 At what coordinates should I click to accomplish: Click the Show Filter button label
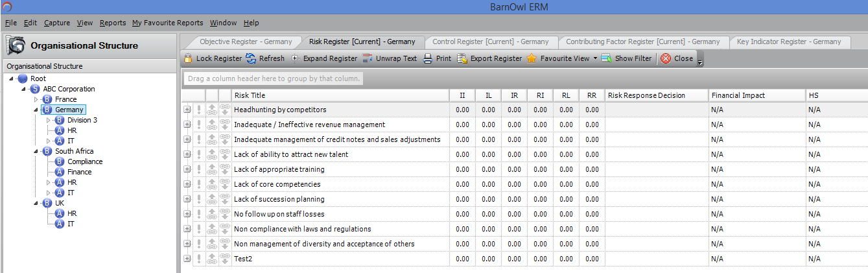pos(633,58)
